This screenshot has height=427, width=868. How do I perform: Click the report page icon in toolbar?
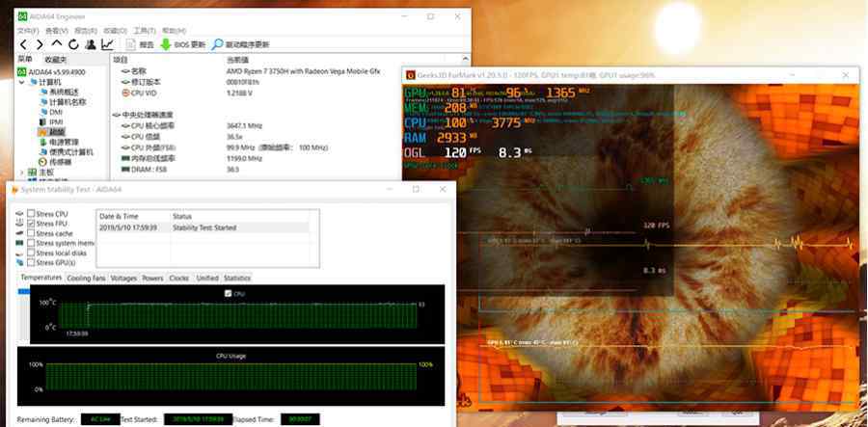130,44
